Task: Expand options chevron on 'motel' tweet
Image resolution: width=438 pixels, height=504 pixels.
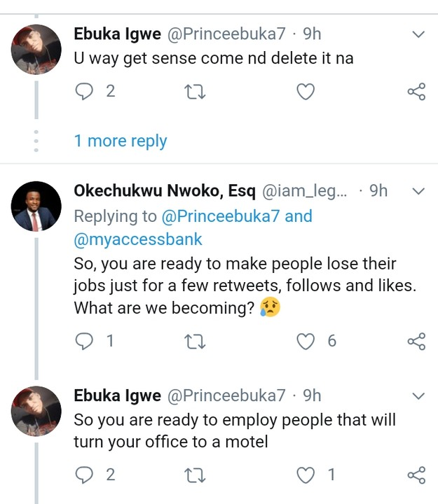Action: [418, 395]
